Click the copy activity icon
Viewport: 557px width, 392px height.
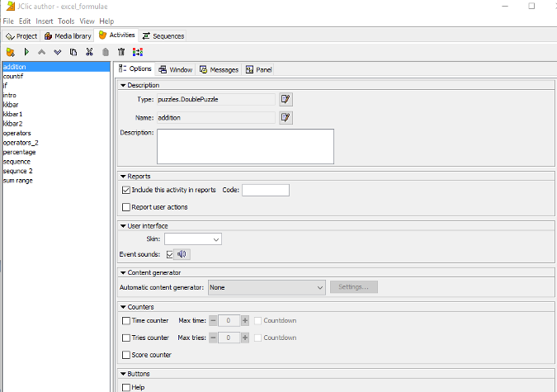[x=73, y=52]
